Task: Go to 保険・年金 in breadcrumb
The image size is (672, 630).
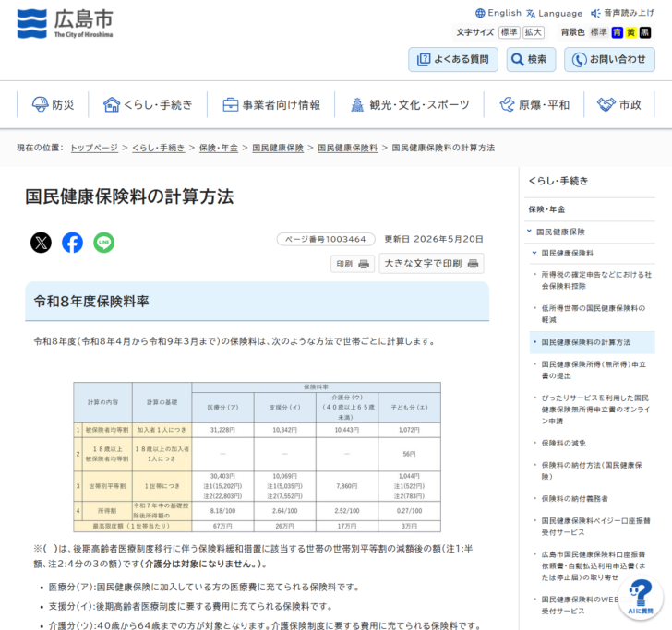Action: click(219, 148)
